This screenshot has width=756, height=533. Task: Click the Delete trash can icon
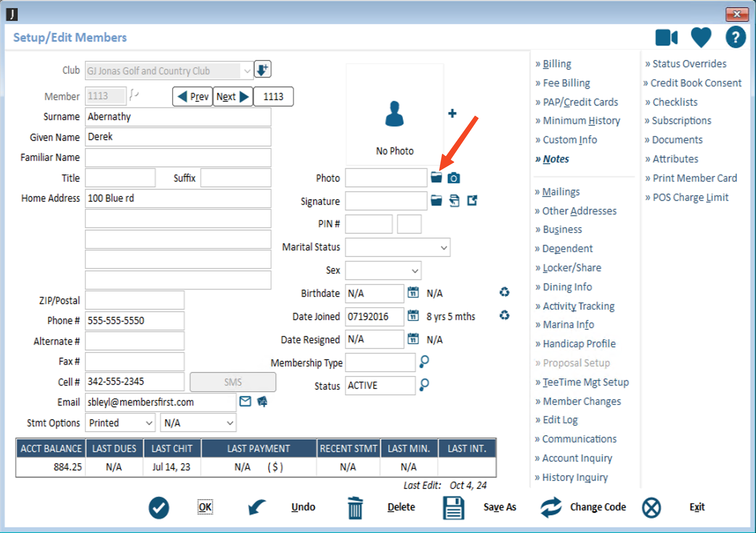(355, 508)
